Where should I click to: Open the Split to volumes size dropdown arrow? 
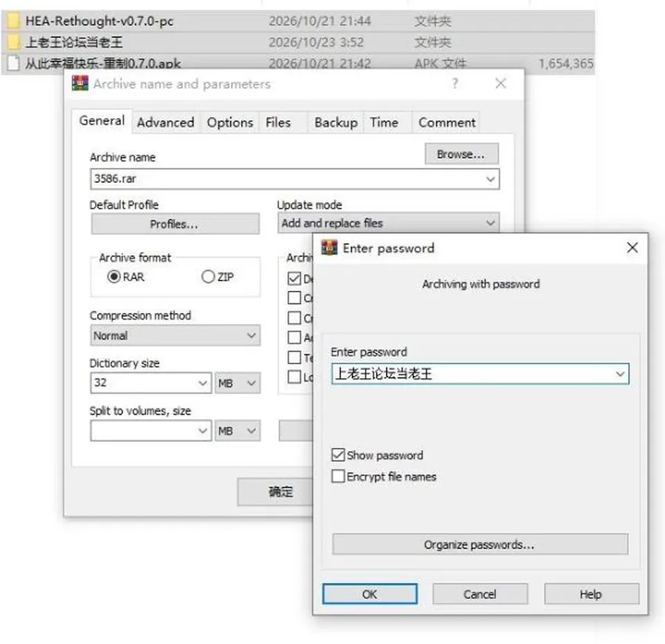click(202, 431)
